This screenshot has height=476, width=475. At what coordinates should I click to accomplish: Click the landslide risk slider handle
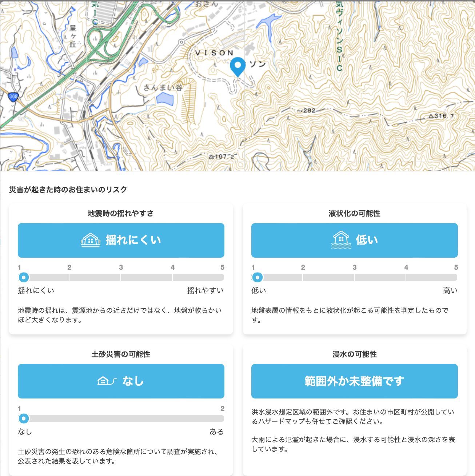[x=24, y=419]
